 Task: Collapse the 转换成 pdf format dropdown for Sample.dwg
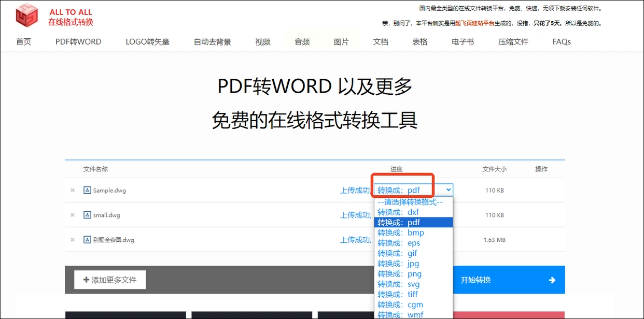(413, 190)
